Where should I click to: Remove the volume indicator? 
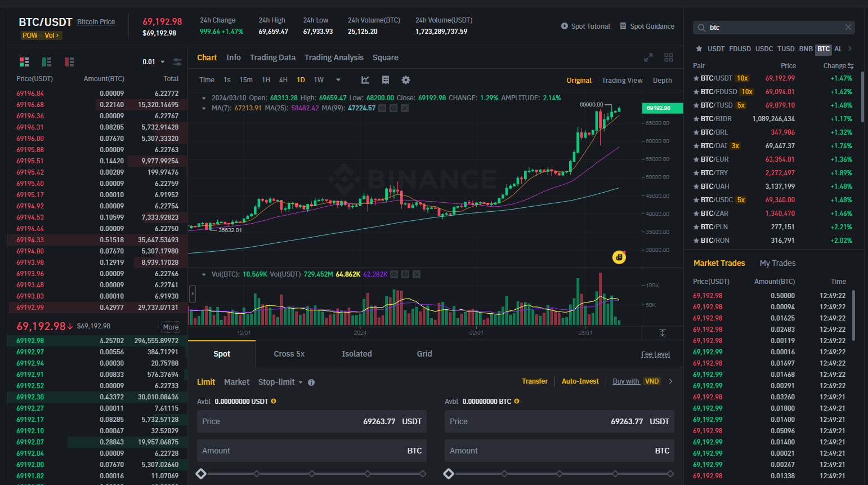click(417, 274)
